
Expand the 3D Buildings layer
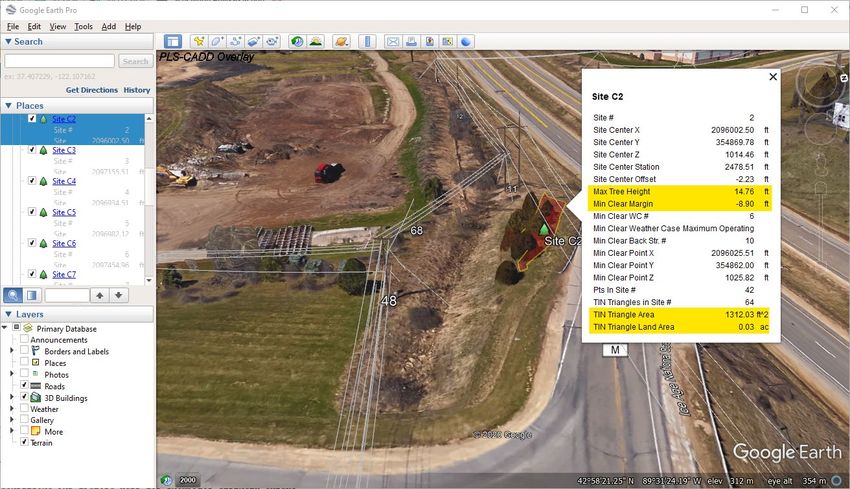pos(12,397)
